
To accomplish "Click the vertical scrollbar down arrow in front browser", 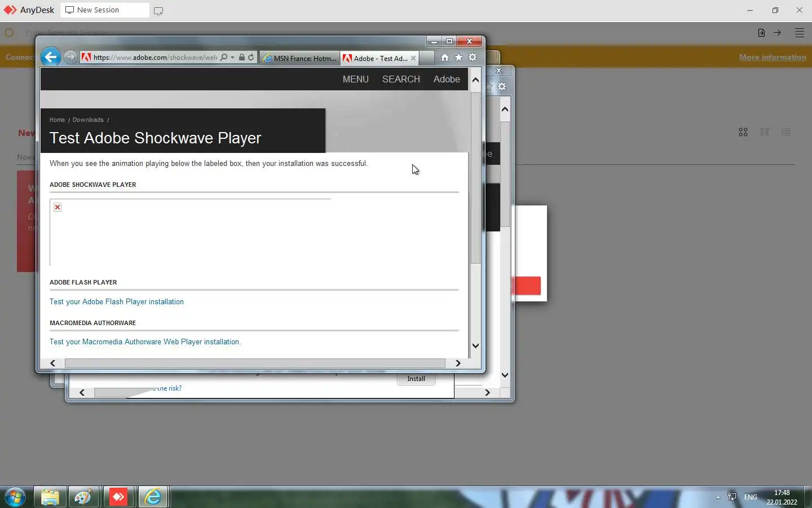I will tap(475, 345).
